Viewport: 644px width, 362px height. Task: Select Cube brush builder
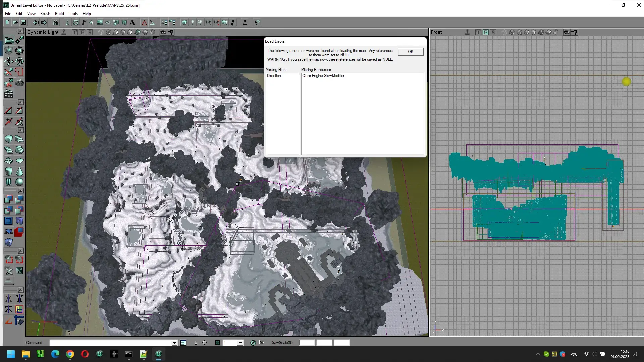point(9,139)
